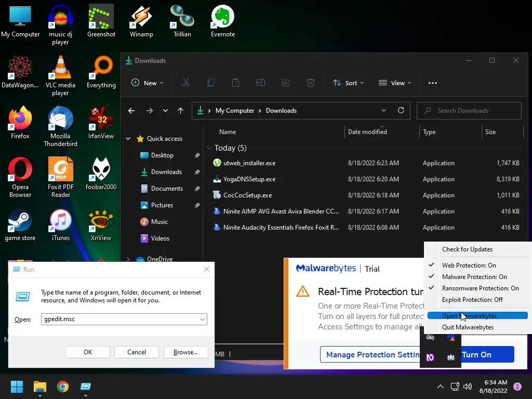Open Chrome from the taskbar
532x399 pixels.
point(63,387)
